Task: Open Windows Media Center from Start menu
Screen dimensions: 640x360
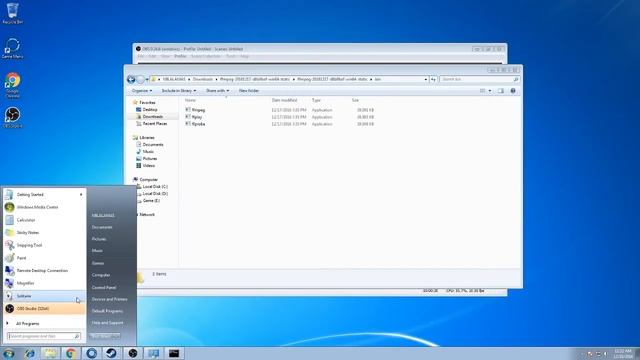Action: coord(44,207)
